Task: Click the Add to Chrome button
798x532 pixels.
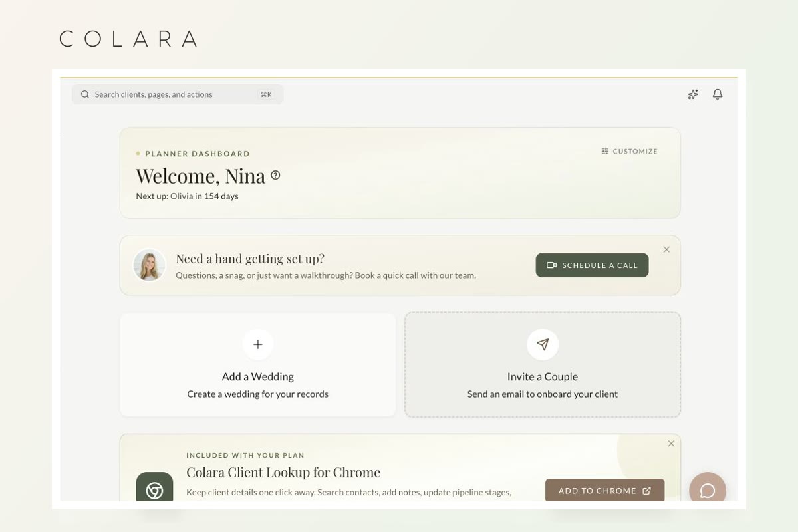Action: (x=604, y=491)
